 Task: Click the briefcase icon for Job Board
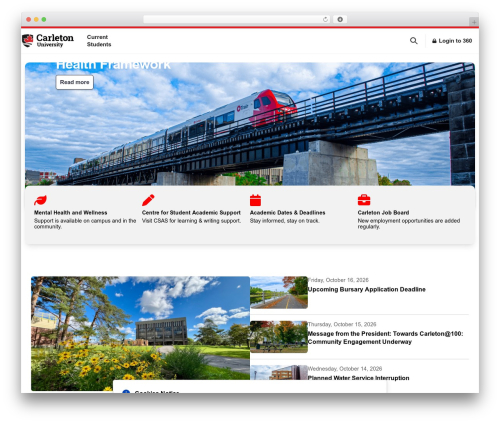click(x=364, y=200)
